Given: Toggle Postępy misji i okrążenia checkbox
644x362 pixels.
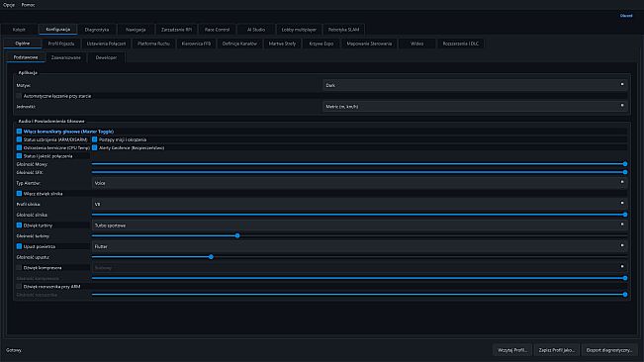Looking at the screenshot, I should point(94,139).
